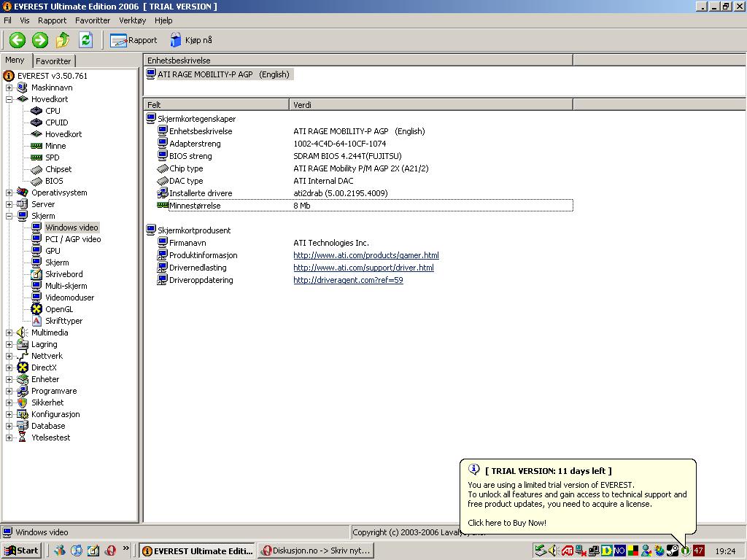The height and width of the screenshot is (560, 747).
Task: Open the Verktøy menu
Action: [x=133, y=20]
